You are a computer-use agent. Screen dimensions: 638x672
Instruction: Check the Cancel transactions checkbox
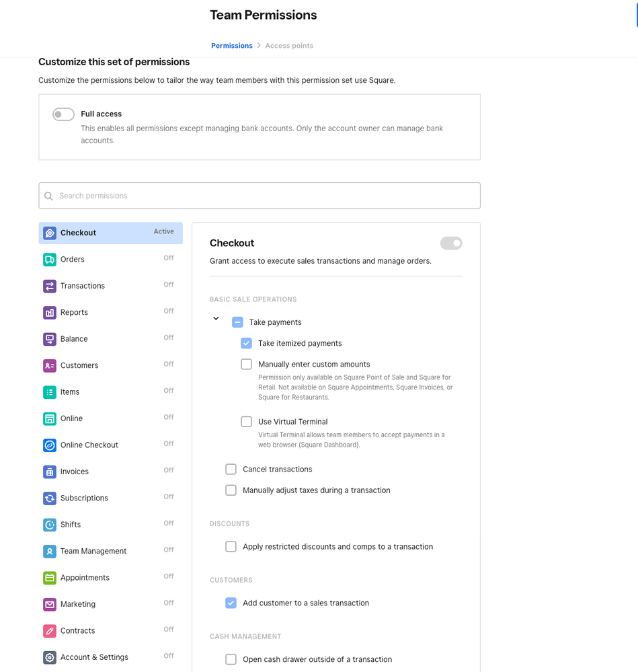pos(231,470)
